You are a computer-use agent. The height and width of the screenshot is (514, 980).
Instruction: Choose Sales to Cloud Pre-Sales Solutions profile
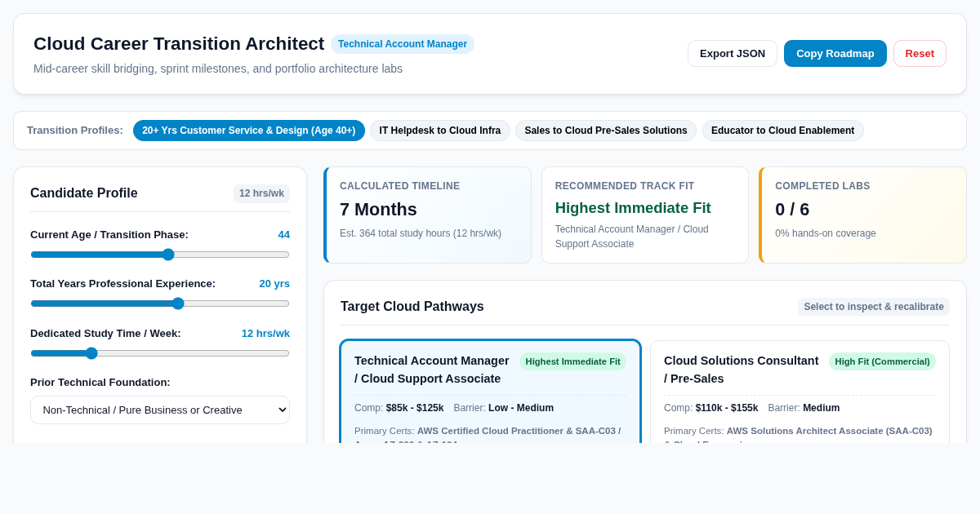tap(606, 131)
